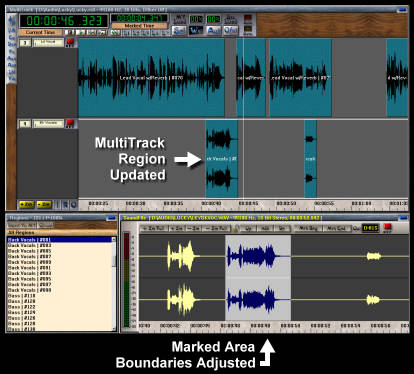Click the first green 00% load display
Viewport: 414px width, 374px height.
coord(196,19)
